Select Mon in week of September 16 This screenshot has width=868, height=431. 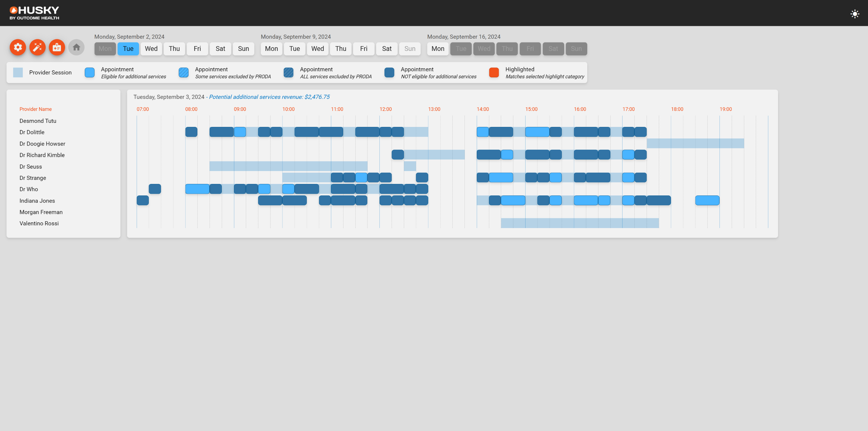[x=438, y=49]
